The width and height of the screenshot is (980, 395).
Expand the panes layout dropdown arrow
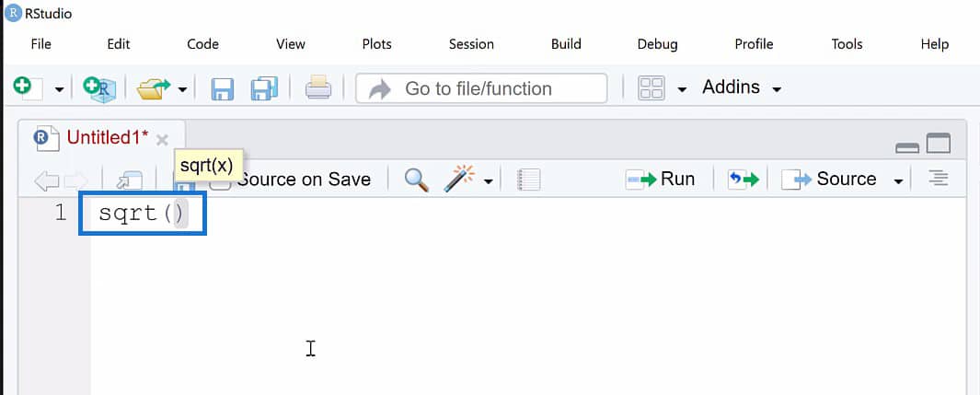(x=682, y=90)
